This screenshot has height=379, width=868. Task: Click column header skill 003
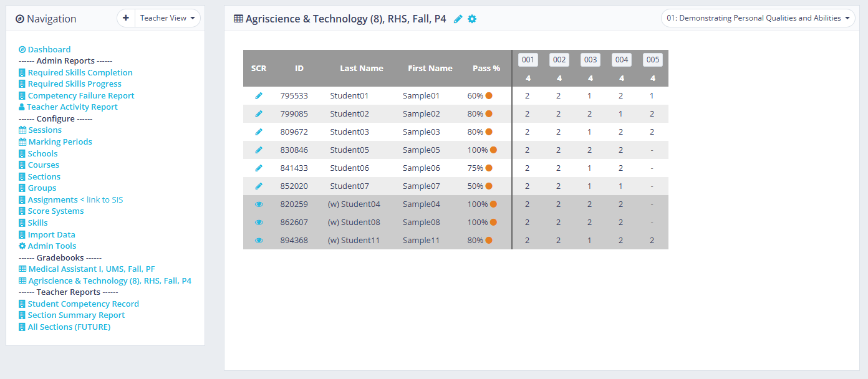[x=590, y=60]
